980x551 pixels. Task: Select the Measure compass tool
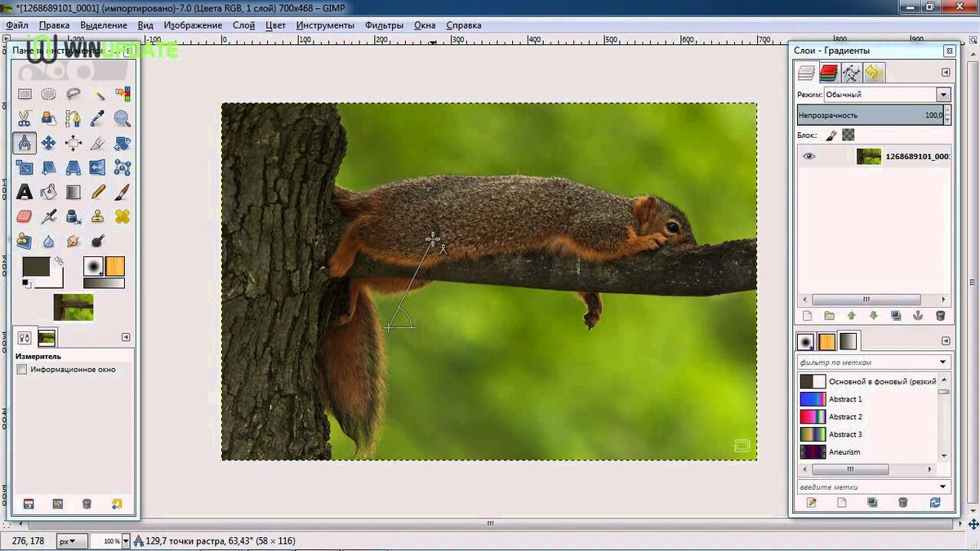(x=24, y=144)
